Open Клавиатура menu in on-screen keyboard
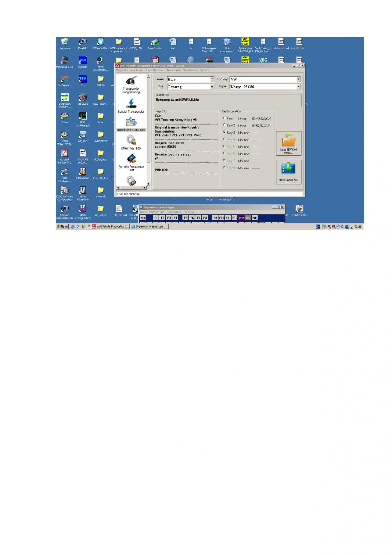The height and width of the screenshot is (555, 392). [x=157, y=212]
